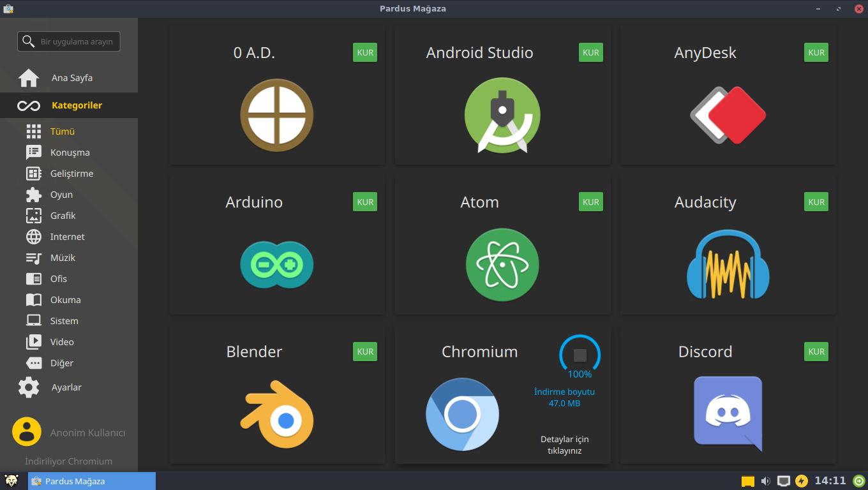This screenshot has width=868, height=490.
Task: Click the 0 A.D. application logo
Action: click(277, 115)
